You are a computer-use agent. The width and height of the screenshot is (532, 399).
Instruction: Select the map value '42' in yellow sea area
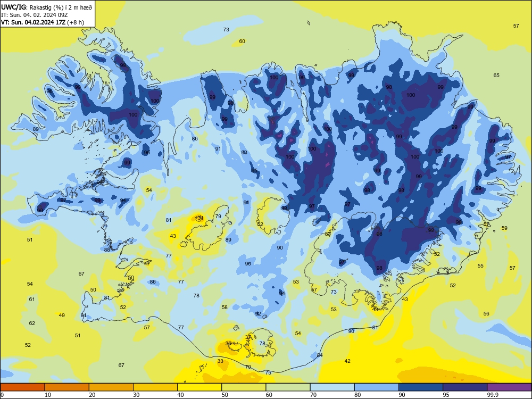click(x=347, y=361)
